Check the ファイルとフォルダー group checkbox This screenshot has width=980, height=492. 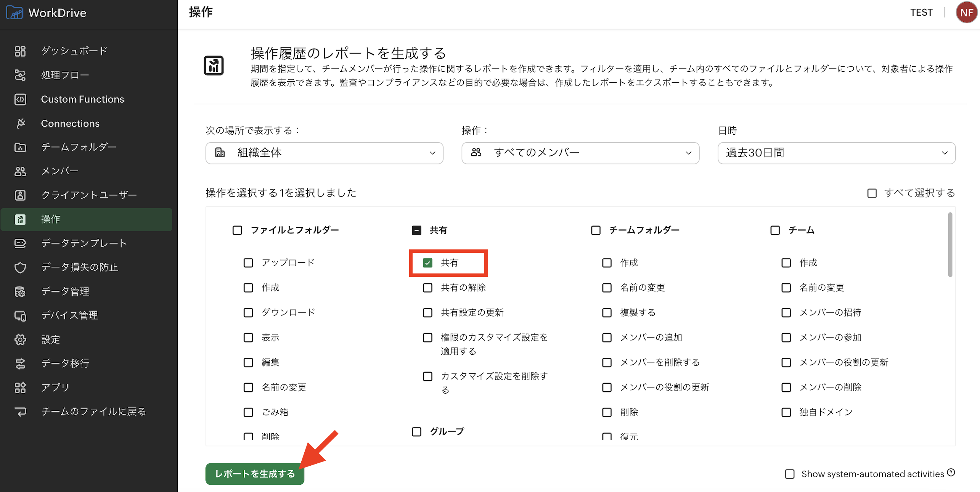pos(237,230)
